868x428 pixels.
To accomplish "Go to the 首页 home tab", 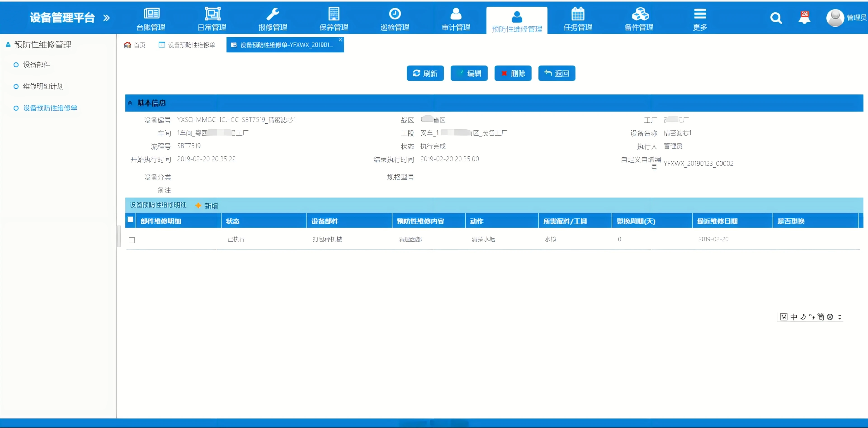I will point(135,45).
